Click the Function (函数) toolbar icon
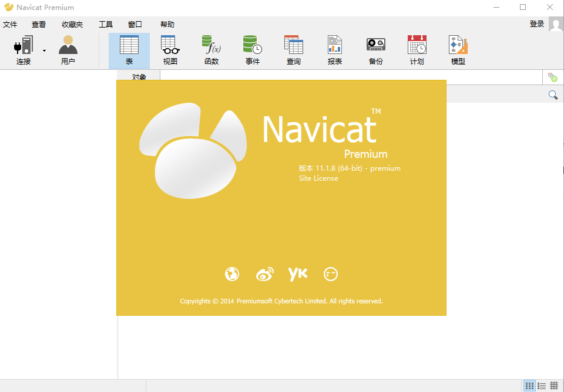564x392 pixels. pyautogui.click(x=211, y=50)
